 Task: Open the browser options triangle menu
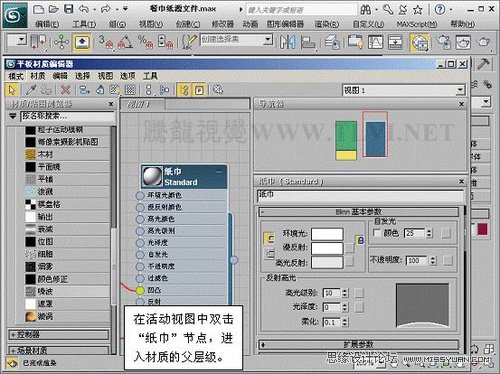click(x=13, y=116)
